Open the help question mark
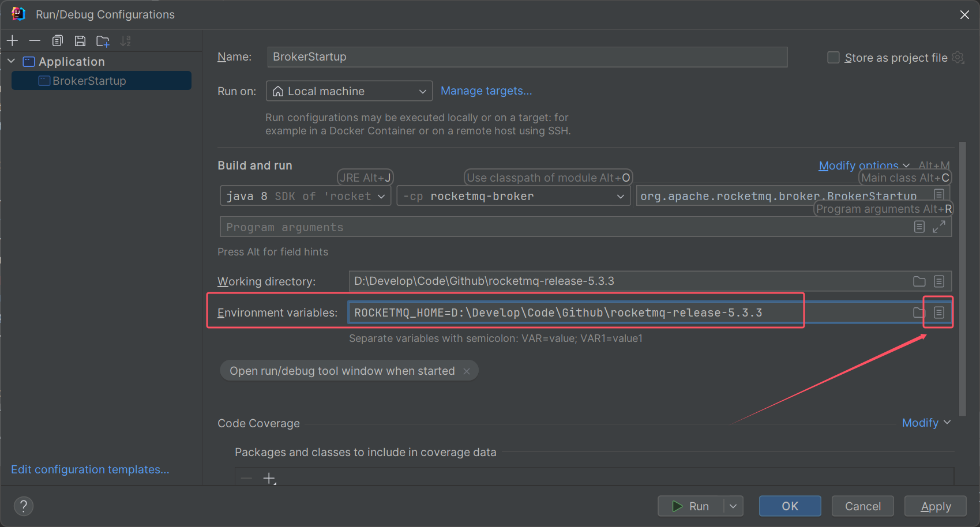This screenshot has height=527, width=980. click(24, 506)
